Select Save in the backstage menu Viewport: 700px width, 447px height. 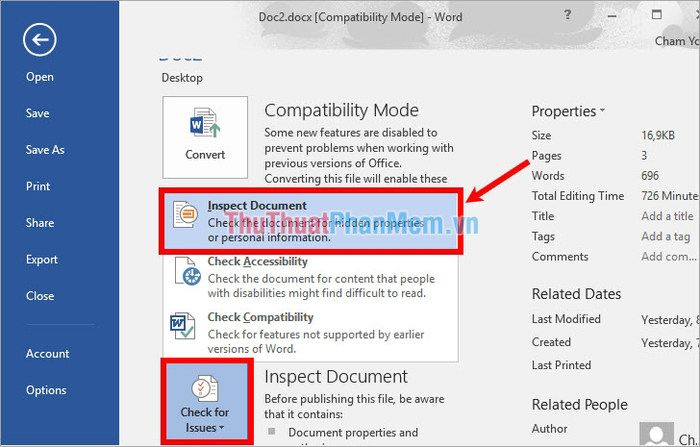tap(38, 113)
